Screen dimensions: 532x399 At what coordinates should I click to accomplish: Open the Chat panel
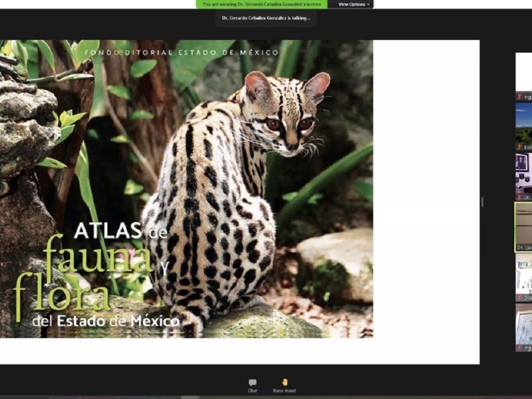(253, 386)
